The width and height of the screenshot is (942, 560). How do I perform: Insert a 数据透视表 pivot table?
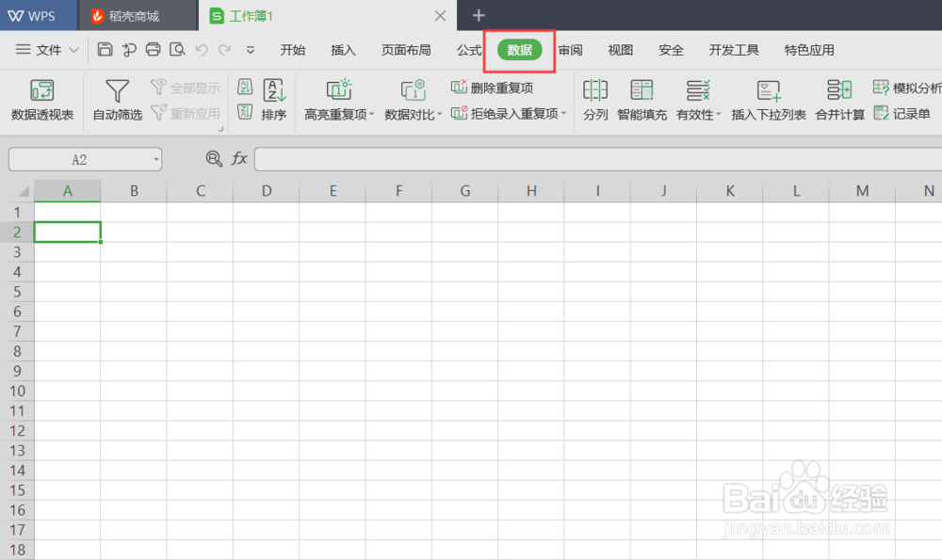click(x=42, y=100)
